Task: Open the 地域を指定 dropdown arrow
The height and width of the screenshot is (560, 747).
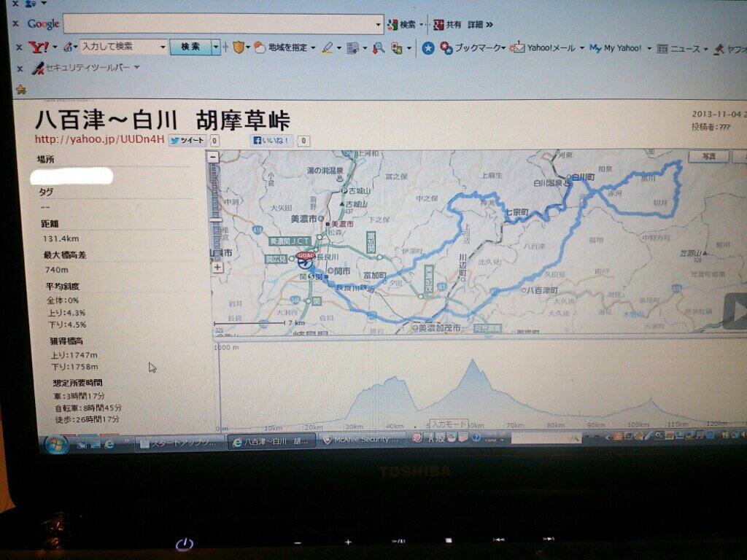Action: coord(313,47)
